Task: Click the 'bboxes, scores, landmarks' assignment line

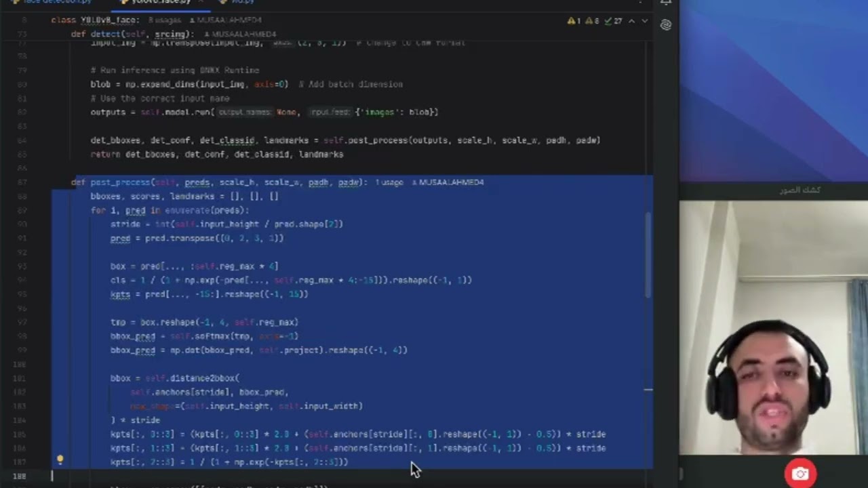Action: pos(184,197)
